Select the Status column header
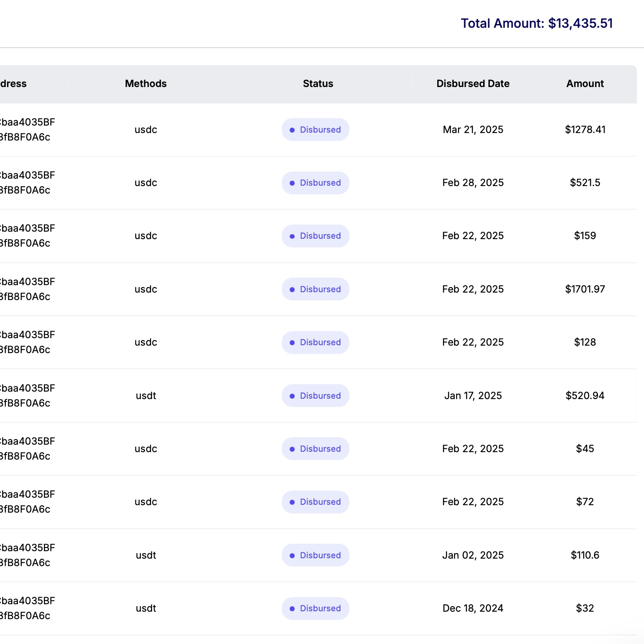The image size is (644, 644). (x=318, y=84)
